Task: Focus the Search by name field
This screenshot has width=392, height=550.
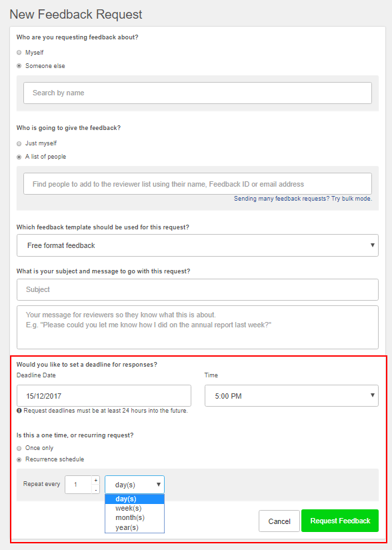Action: (197, 93)
